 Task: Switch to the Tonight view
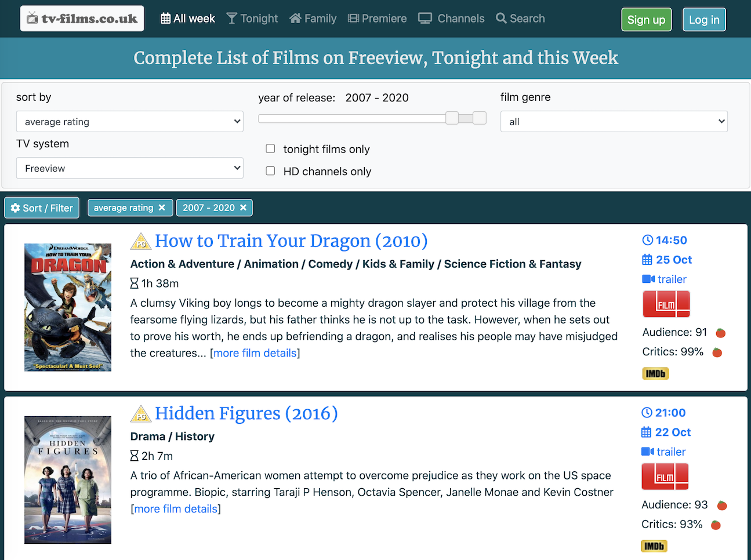coord(252,18)
